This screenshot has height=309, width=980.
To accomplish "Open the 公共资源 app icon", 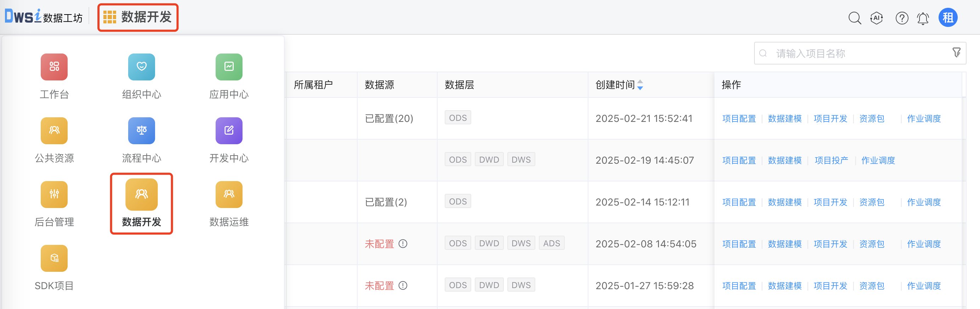I will [x=54, y=131].
